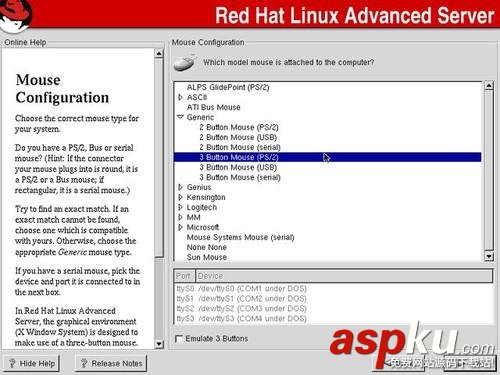
Task: Click the MM category label
Action: pos(193,217)
